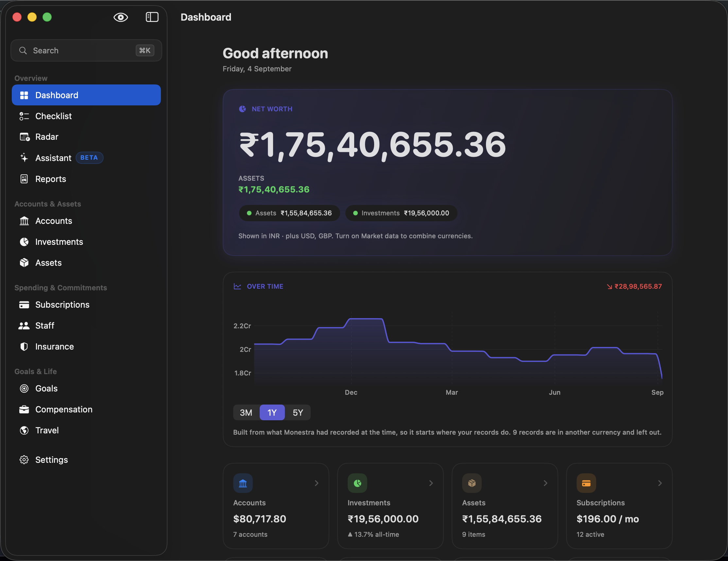This screenshot has height=561, width=728.
Task: Open the Checklist icon in the sidebar
Action: [24, 116]
